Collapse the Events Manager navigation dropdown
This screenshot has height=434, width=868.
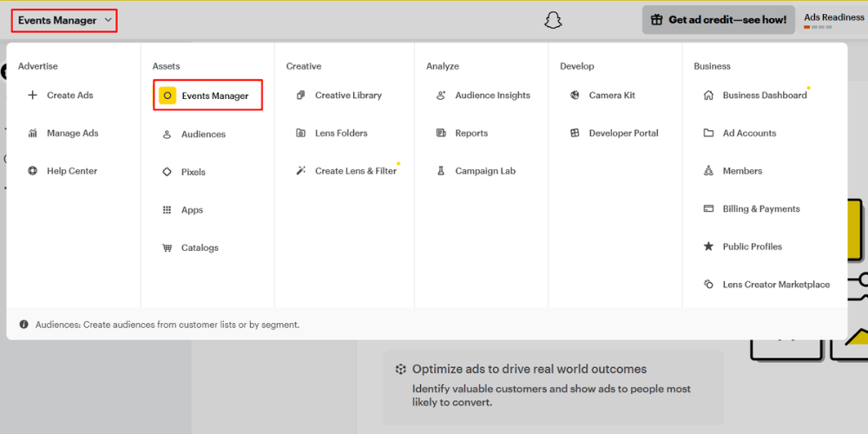(64, 21)
